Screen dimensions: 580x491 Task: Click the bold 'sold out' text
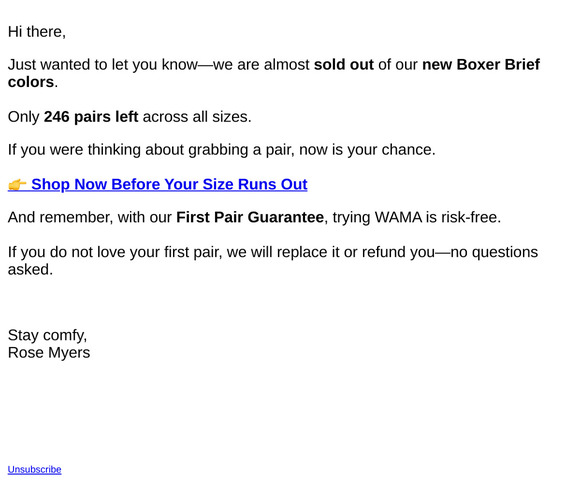point(344,64)
